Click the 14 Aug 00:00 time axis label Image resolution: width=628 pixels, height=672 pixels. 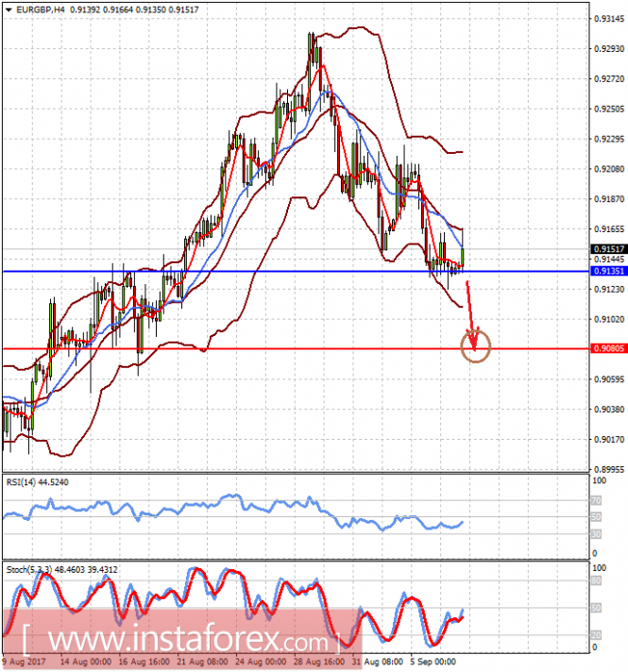pyautogui.click(x=86, y=662)
